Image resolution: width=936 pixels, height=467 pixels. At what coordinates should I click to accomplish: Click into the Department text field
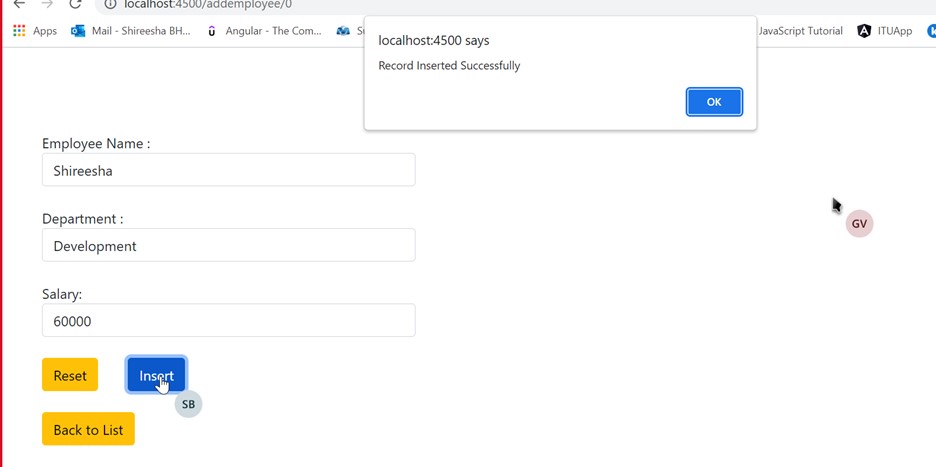[x=228, y=246]
